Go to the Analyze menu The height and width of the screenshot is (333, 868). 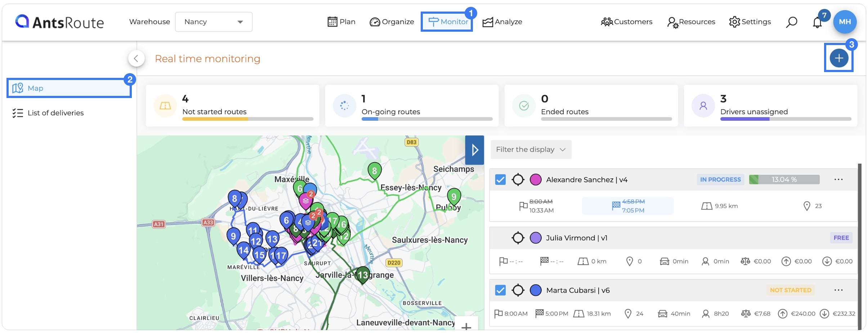click(x=502, y=22)
